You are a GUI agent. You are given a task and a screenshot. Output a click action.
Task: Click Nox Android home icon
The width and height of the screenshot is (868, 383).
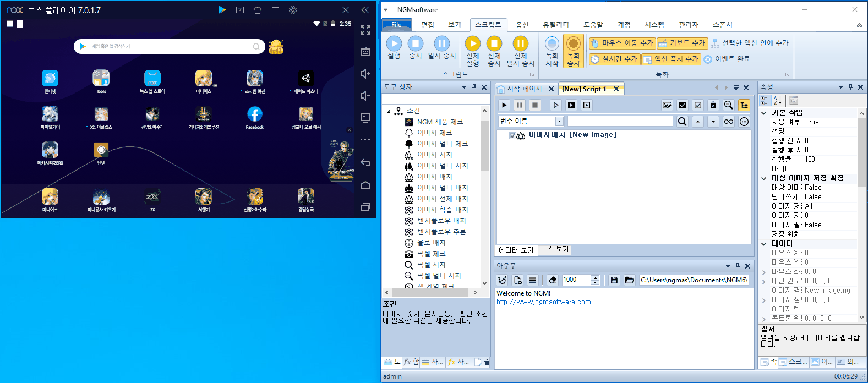click(365, 185)
